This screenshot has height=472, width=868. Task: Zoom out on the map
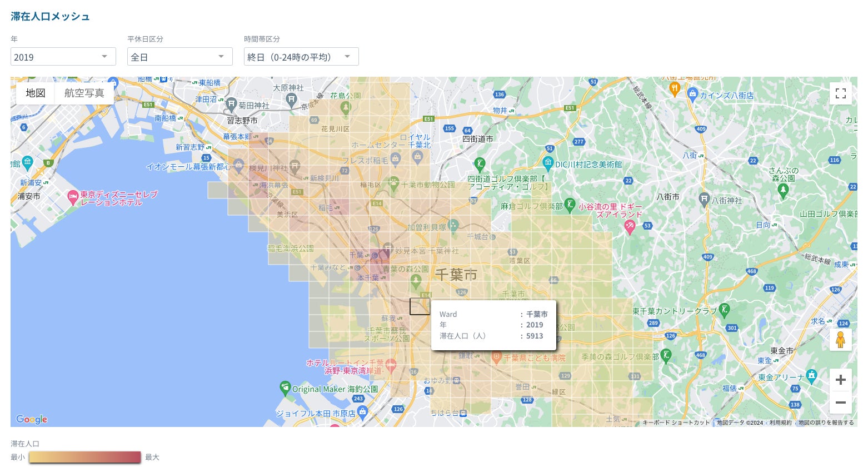(x=841, y=403)
